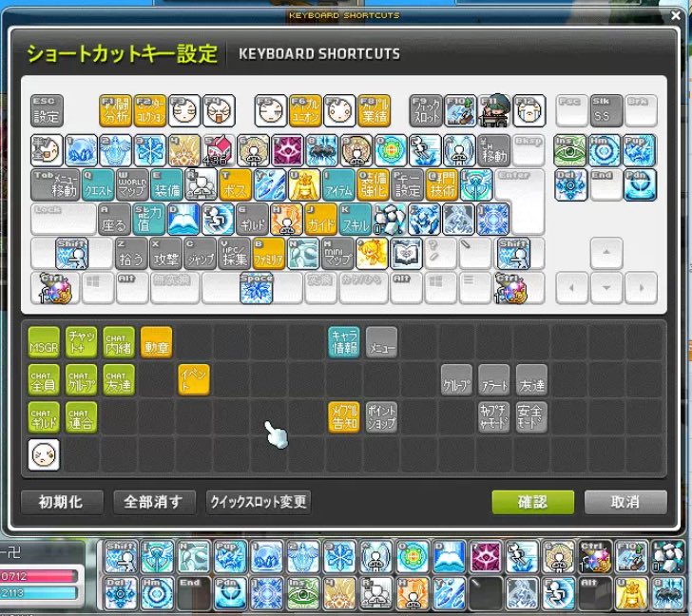Click the K スキル key

click(x=356, y=219)
